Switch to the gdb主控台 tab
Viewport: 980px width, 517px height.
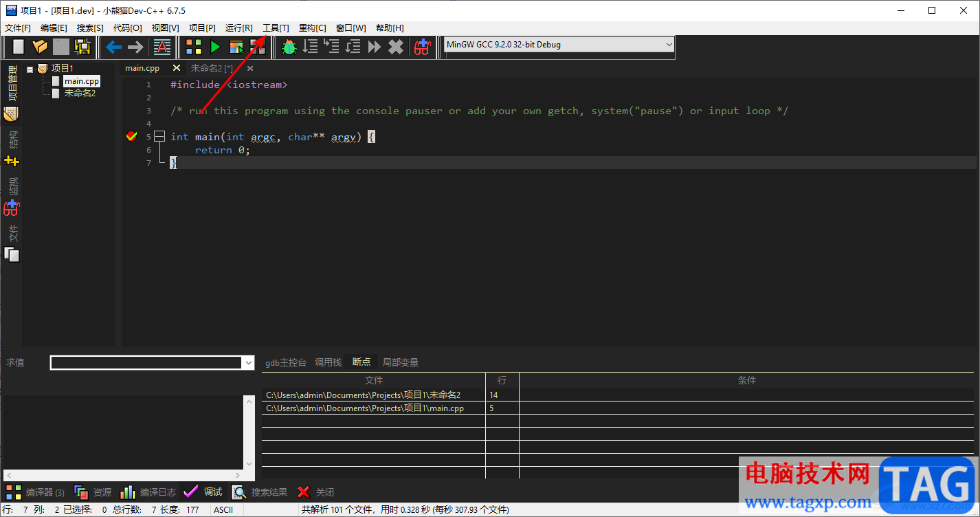coord(286,362)
